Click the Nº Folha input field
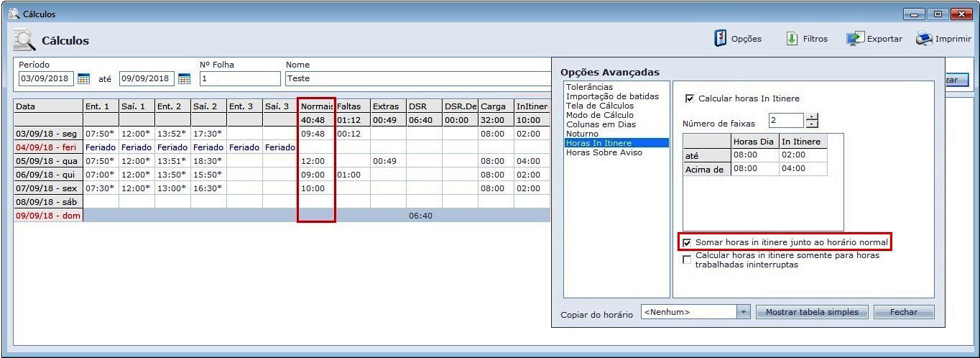Image resolution: width=980 pixels, height=358 pixels. (x=239, y=78)
